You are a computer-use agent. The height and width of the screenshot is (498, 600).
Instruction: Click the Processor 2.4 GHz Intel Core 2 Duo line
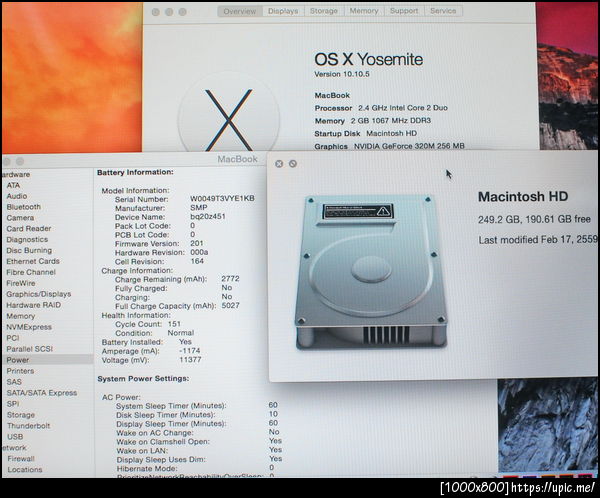(x=381, y=108)
